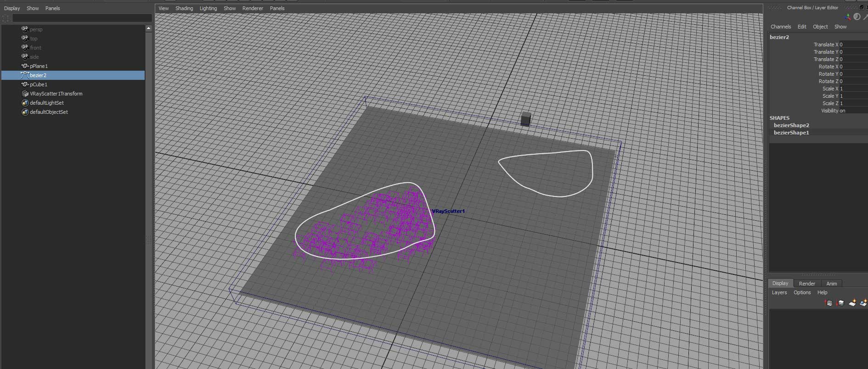Select bezierShape2 under SHAPES
868x369 pixels.
(x=791, y=125)
